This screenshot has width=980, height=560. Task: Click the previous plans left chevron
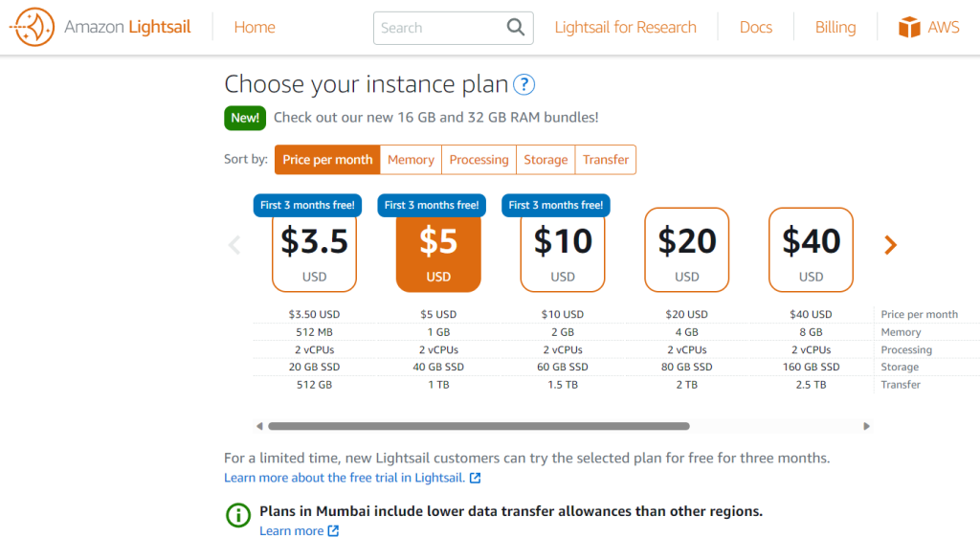234,245
